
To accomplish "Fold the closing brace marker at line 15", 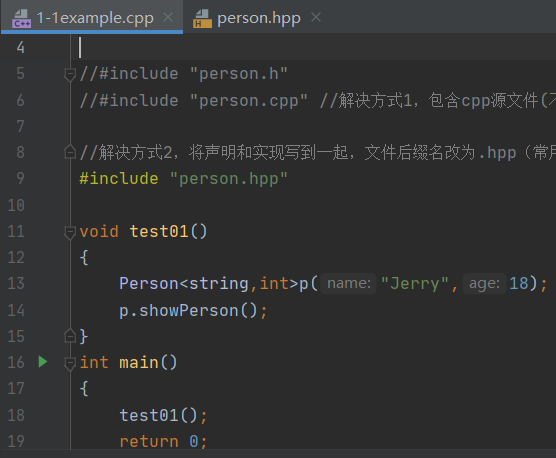I will pos(70,335).
